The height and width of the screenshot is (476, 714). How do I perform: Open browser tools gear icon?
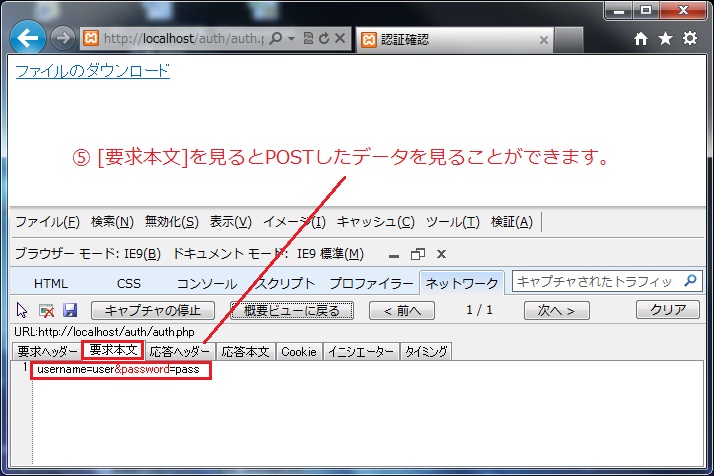[690, 38]
